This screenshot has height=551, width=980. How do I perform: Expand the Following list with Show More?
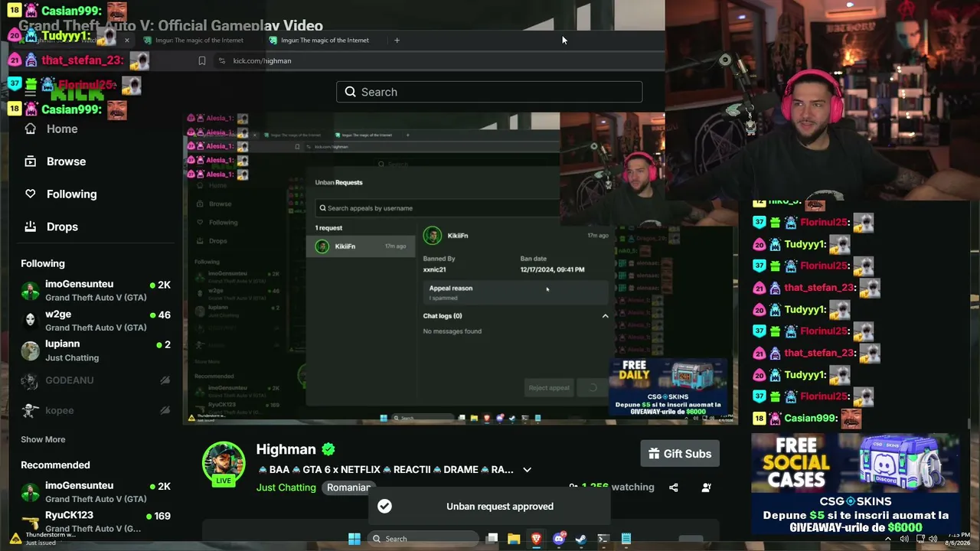43,439
